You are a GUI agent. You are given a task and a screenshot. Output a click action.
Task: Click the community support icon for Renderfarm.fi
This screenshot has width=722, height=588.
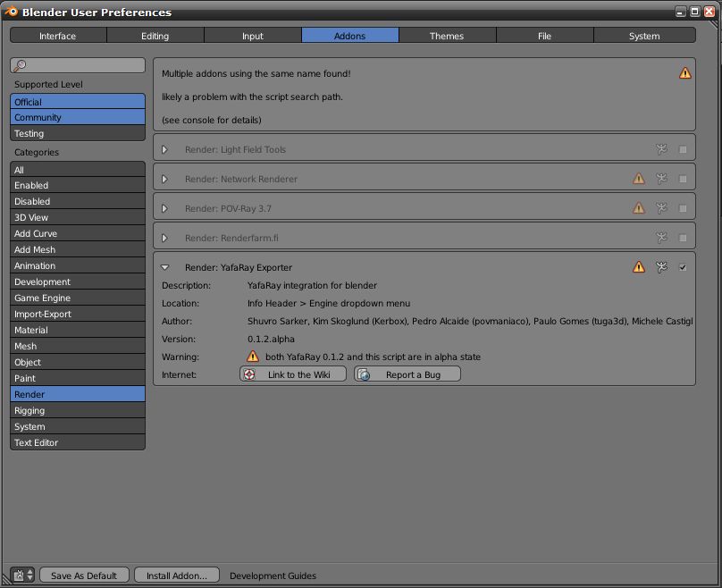tap(661, 238)
